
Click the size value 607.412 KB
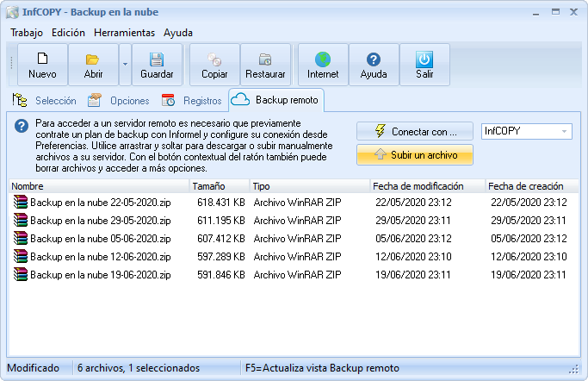221,239
